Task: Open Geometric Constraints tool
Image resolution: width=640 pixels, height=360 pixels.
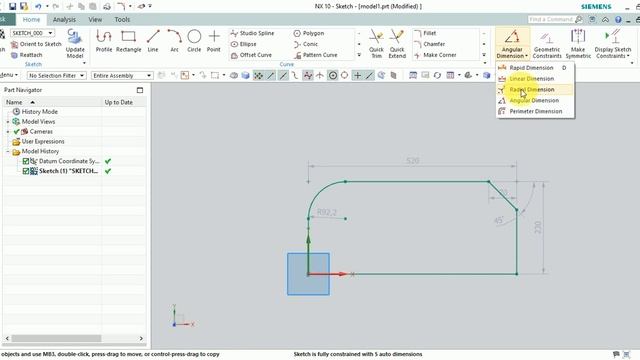Action: tap(547, 44)
